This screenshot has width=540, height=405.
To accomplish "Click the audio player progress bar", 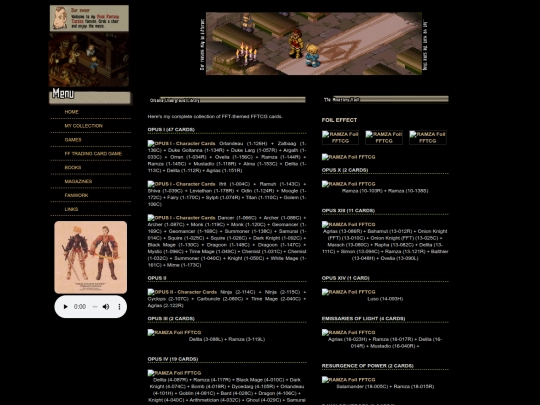I will (95, 307).
